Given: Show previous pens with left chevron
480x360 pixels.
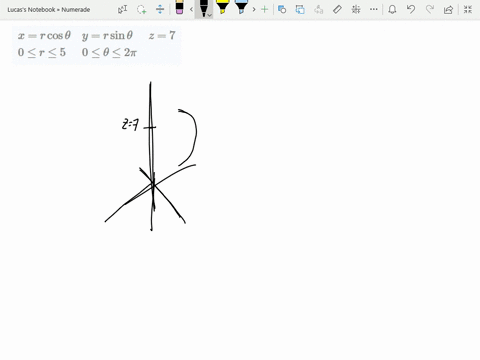Looking at the screenshot, I should [x=191, y=9].
